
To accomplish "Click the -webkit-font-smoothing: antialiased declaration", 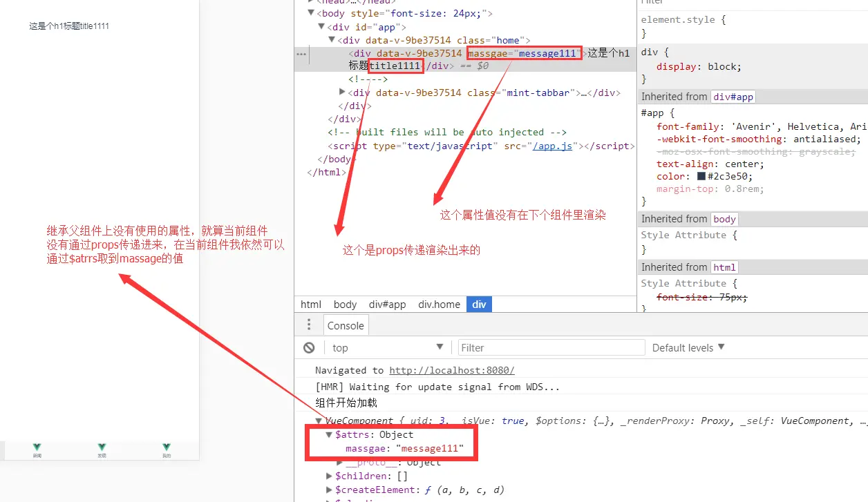I will click(759, 139).
